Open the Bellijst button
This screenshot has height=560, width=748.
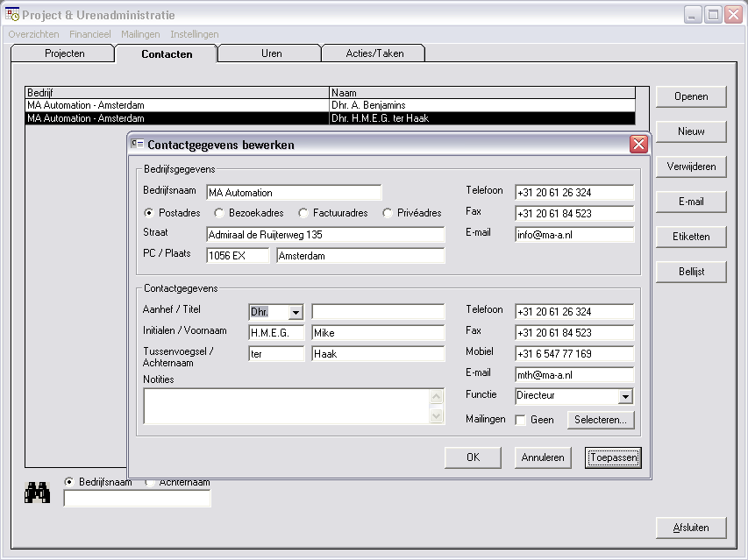pyautogui.click(x=691, y=272)
